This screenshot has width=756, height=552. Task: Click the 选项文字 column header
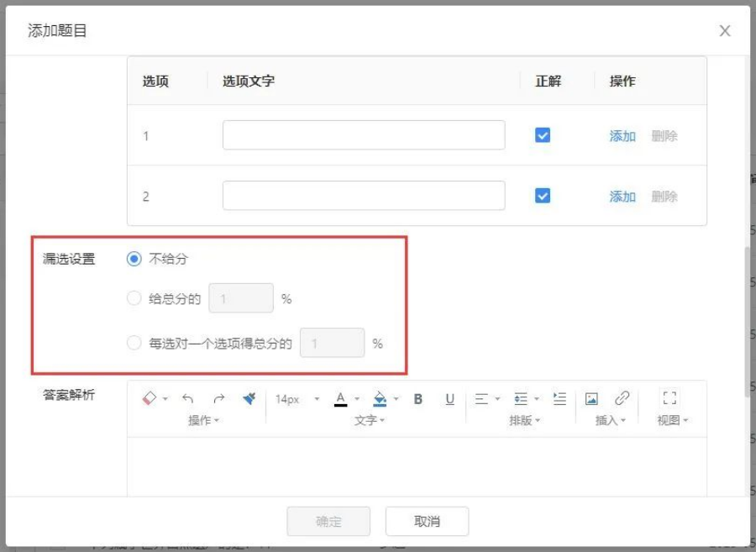click(249, 81)
